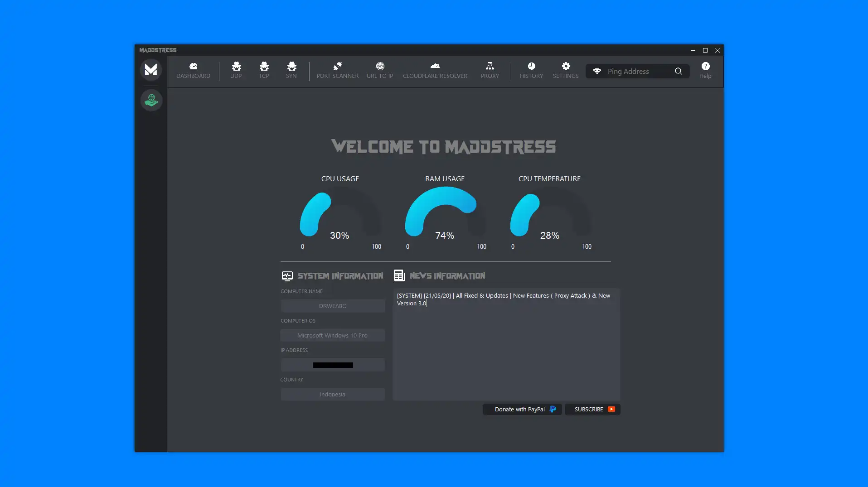Select the TCP attack tool
Viewport: 868px width, 487px height.
tap(264, 71)
